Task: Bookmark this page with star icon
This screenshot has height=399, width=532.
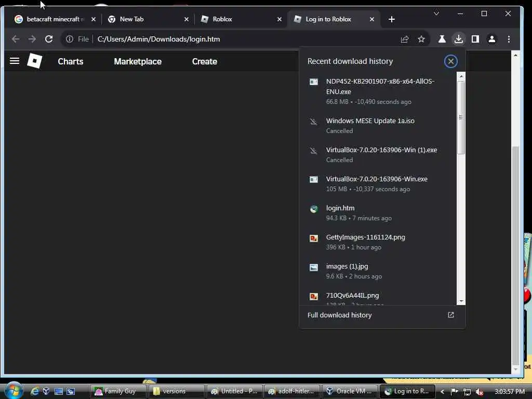Action: (421, 39)
